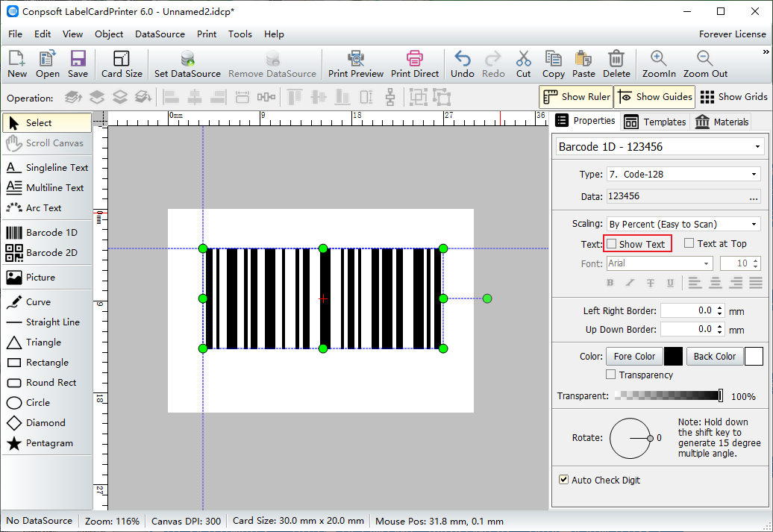
Task: Click the Zoom Out magnifier
Action: pyautogui.click(x=705, y=64)
